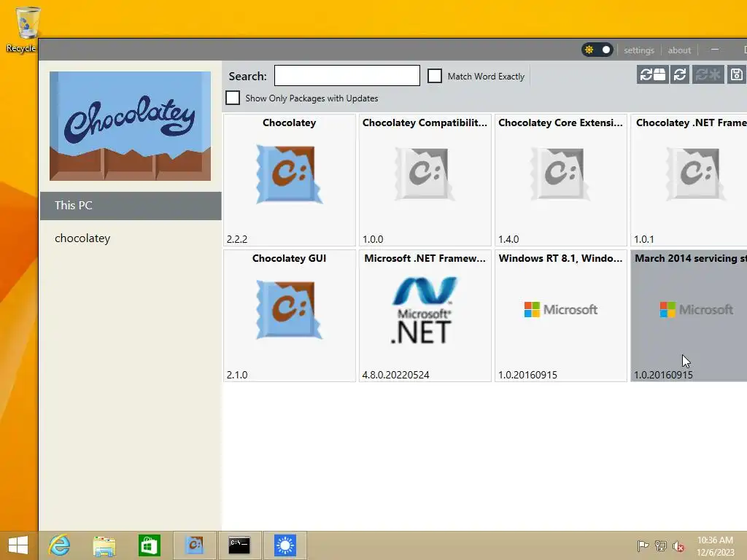Click Windows RT 8.1 package title text
Screen dimensions: 747x560
tap(560, 258)
